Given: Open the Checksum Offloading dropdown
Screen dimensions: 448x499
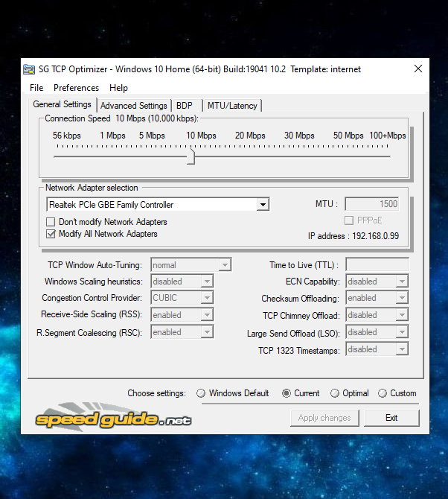Looking at the screenshot, I should pyautogui.click(x=402, y=298).
